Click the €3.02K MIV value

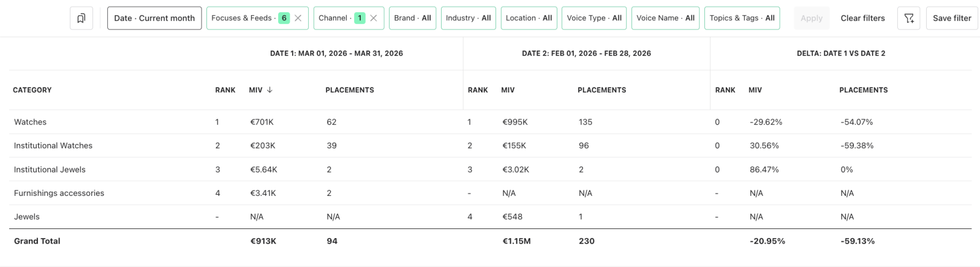click(516, 170)
